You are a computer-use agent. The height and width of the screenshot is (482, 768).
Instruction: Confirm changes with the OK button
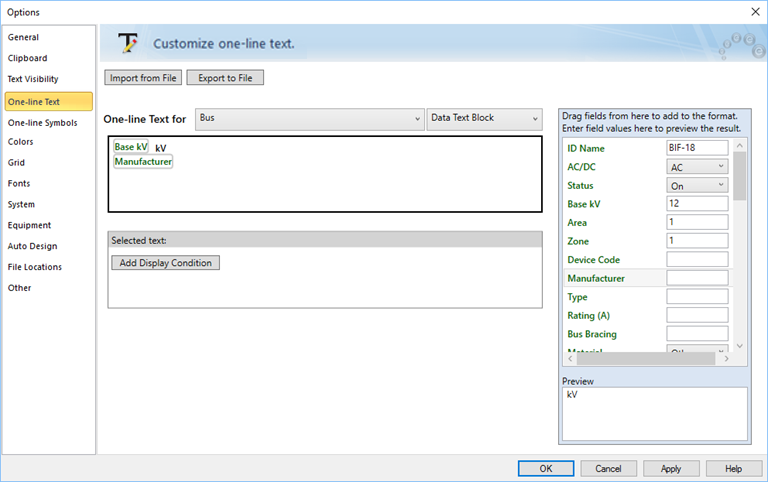(x=545, y=468)
